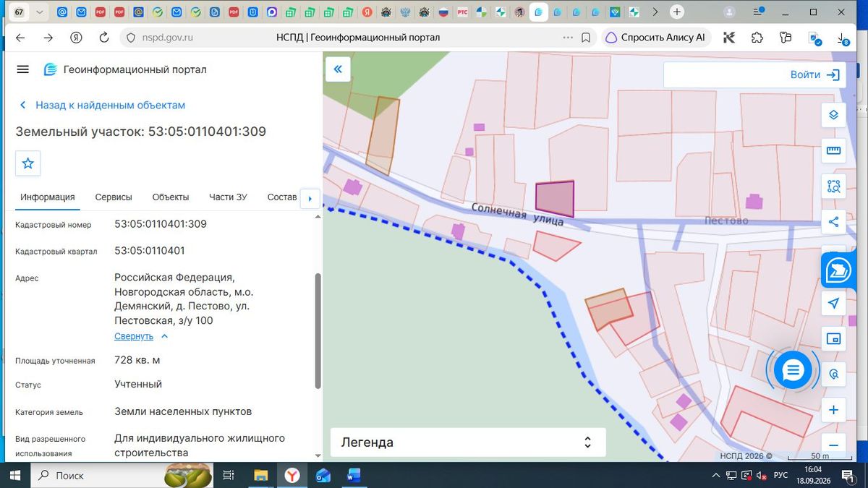Locate my position on the map
868x488 pixels.
(x=833, y=303)
